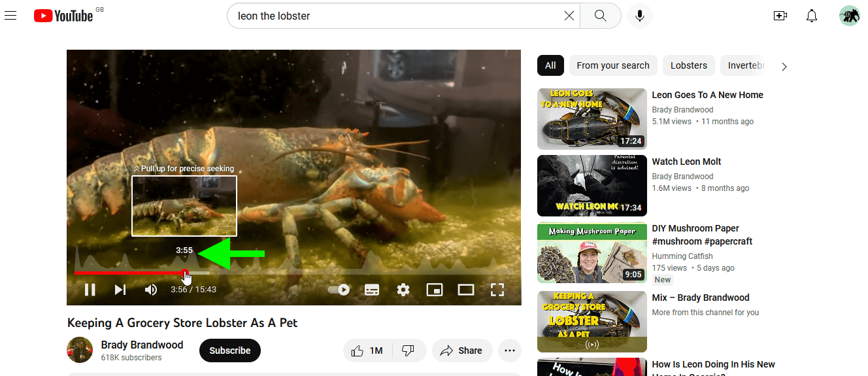The width and height of the screenshot is (868, 376).
Task: Toggle subtitles/closed captions
Action: coord(372,289)
